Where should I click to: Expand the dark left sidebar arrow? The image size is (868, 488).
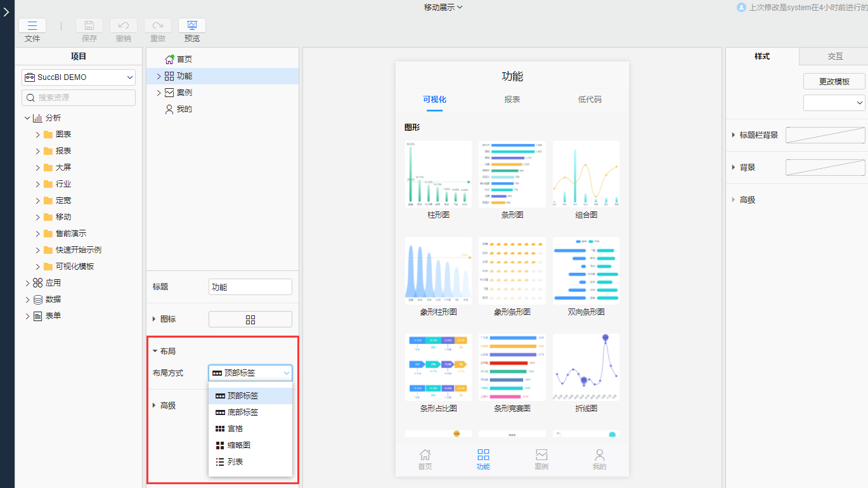(6, 12)
